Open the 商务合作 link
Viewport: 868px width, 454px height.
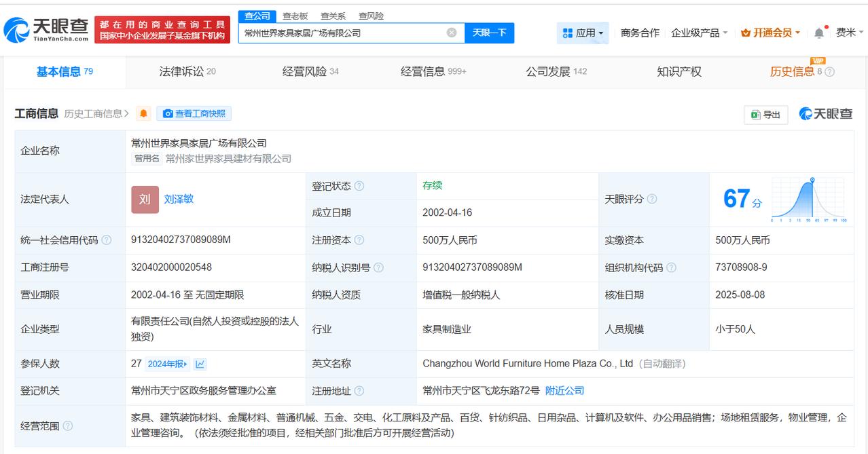click(x=640, y=33)
